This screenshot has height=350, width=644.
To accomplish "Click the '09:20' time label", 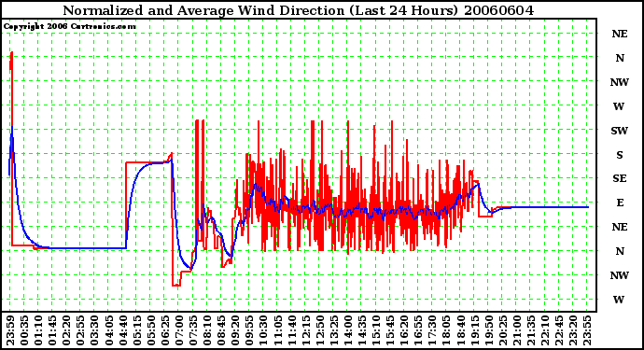I will click(x=235, y=330).
